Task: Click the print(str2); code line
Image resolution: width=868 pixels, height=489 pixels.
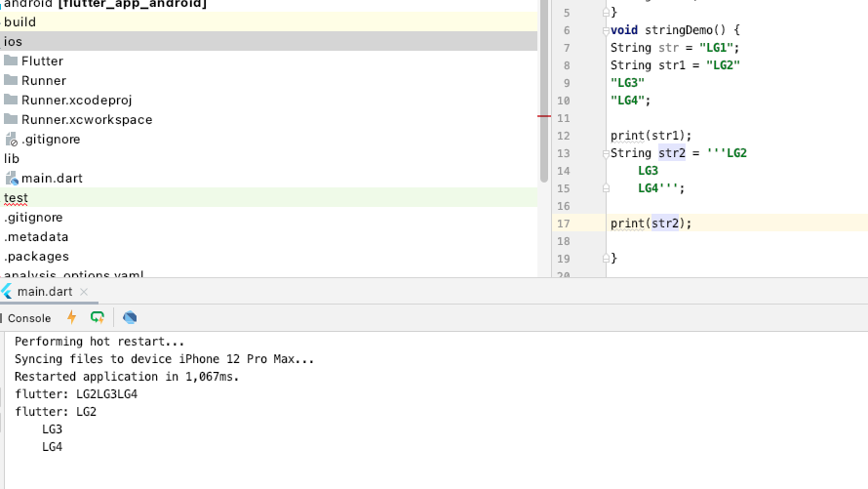Action: point(651,224)
